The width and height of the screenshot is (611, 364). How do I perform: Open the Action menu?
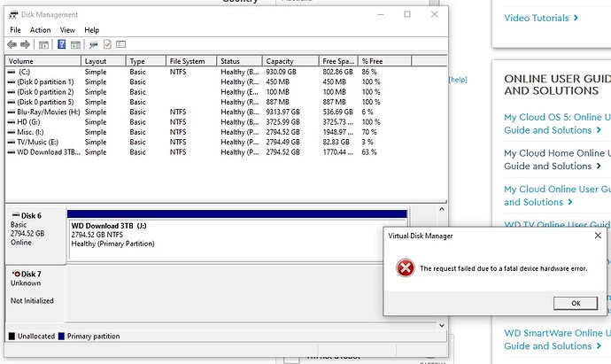click(x=40, y=30)
